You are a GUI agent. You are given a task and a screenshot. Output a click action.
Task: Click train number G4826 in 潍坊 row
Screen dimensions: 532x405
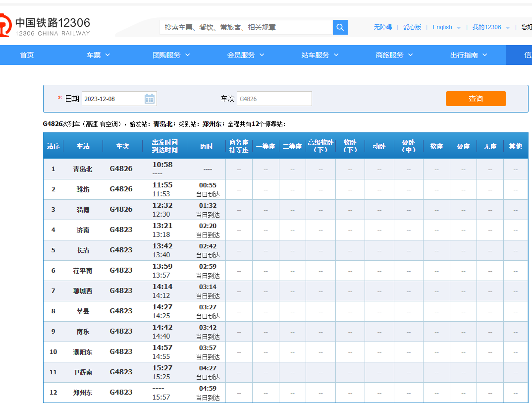(121, 189)
